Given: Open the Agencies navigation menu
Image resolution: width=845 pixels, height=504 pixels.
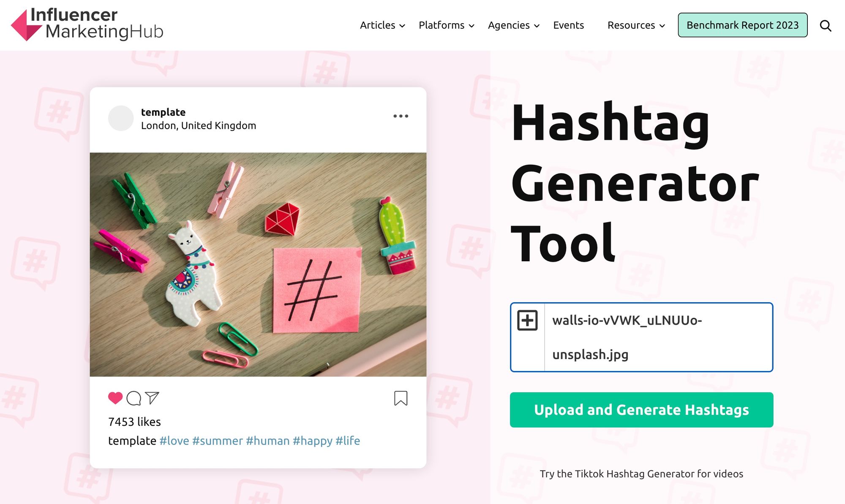Looking at the screenshot, I should pos(508,25).
